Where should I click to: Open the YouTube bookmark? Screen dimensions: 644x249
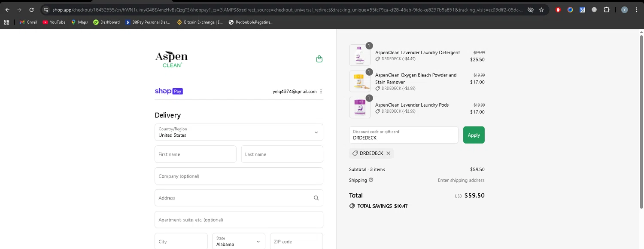[x=54, y=22]
